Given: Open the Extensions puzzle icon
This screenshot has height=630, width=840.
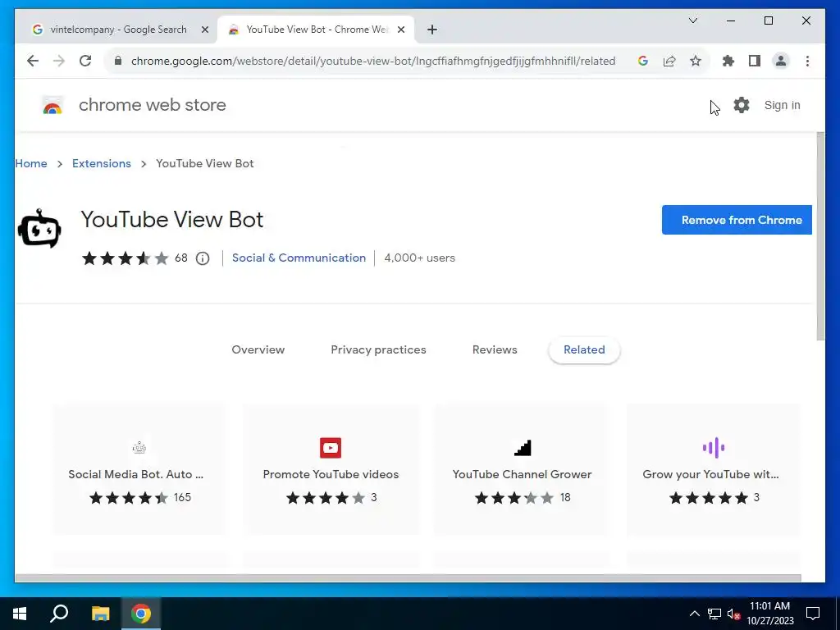Looking at the screenshot, I should [728, 61].
